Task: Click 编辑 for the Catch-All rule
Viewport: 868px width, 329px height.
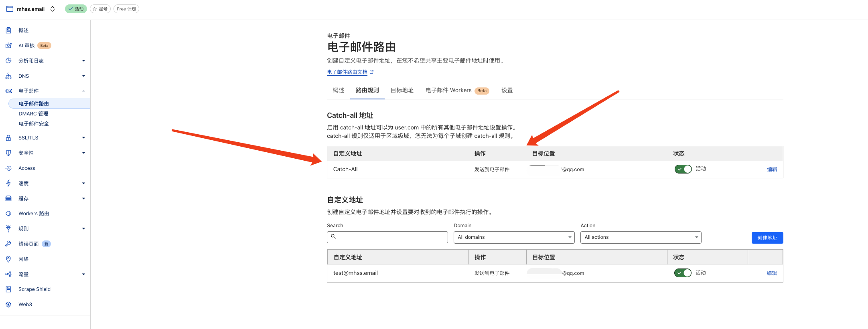Action: tap(772, 170)
